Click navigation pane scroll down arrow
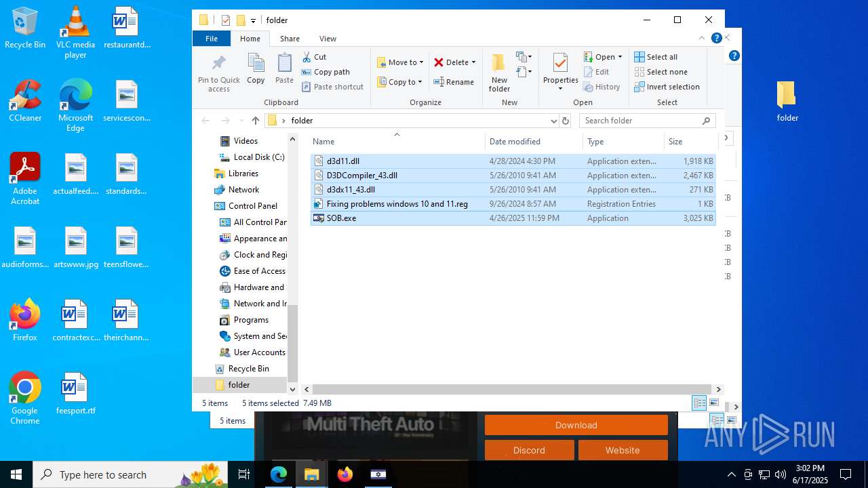The image size is (868, 488). (293, 389)
